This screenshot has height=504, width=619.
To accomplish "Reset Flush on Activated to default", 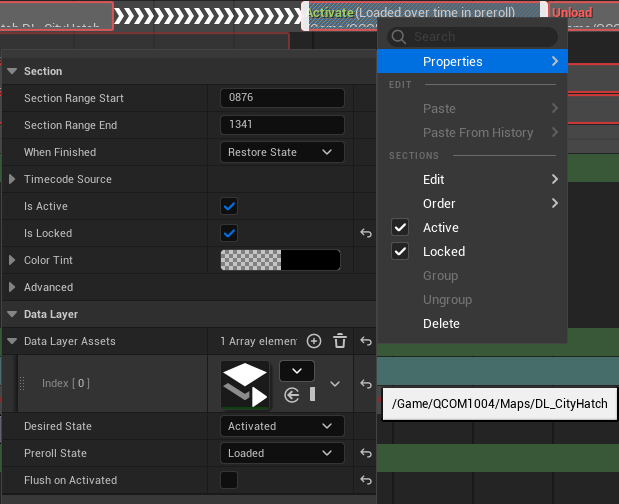I will (366, 480).
